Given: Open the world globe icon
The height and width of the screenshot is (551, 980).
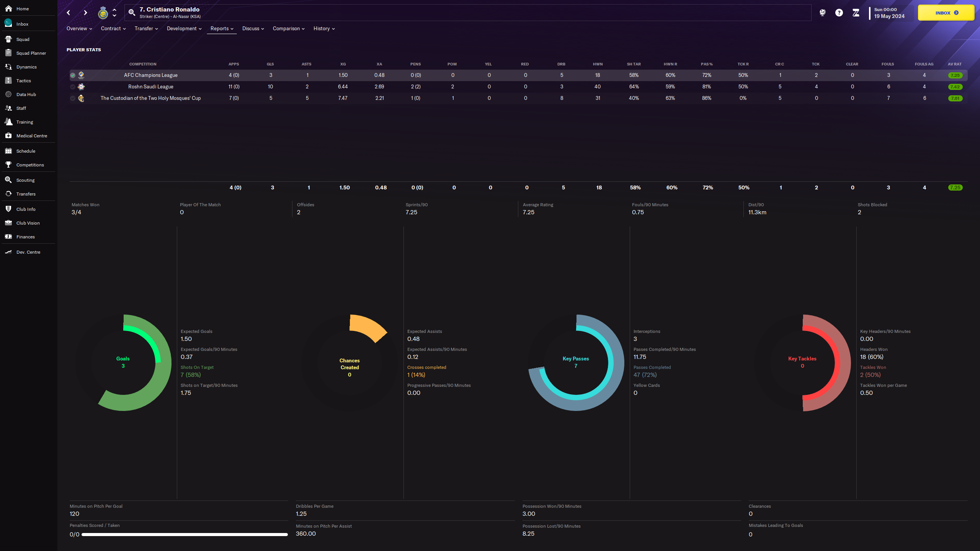Looking at the screenshot, I should 822,13.
